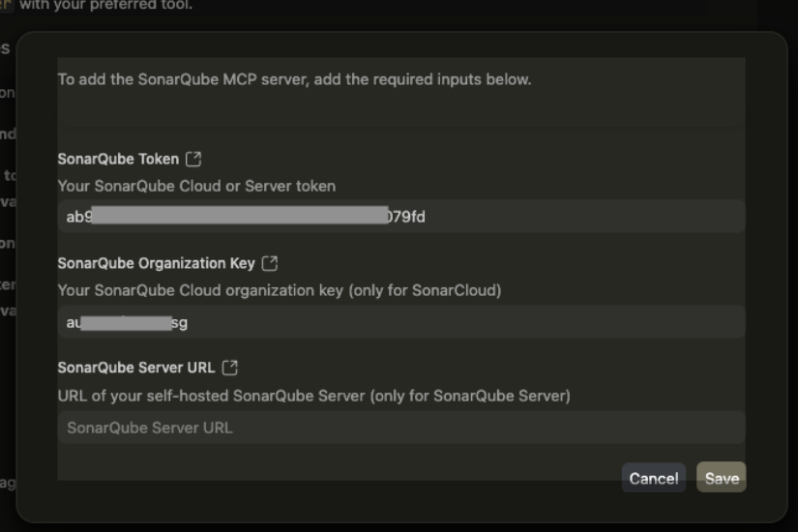The width and height of the screenshot is (798, 532).
Task: Open the SonarQube Server URL external link icon
Action: 230,368
